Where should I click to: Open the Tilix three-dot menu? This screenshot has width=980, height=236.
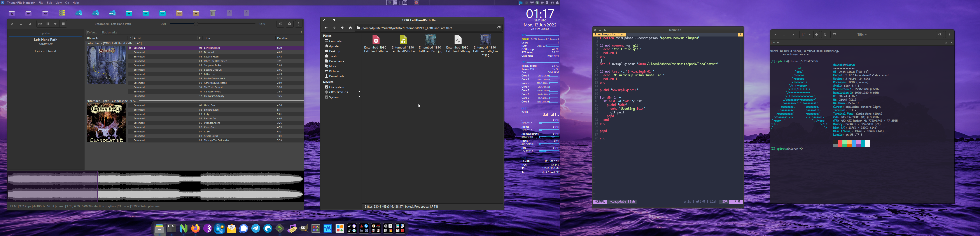tap(949, 35)
